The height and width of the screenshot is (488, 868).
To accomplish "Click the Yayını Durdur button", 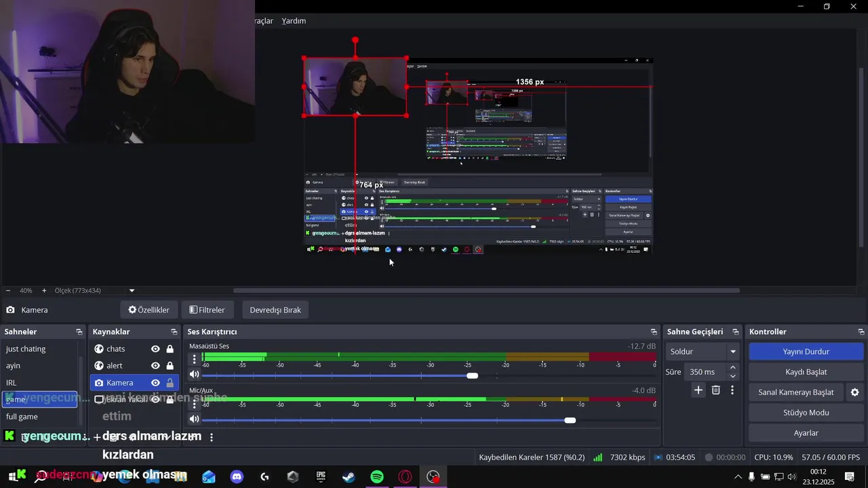I will 806,352.
